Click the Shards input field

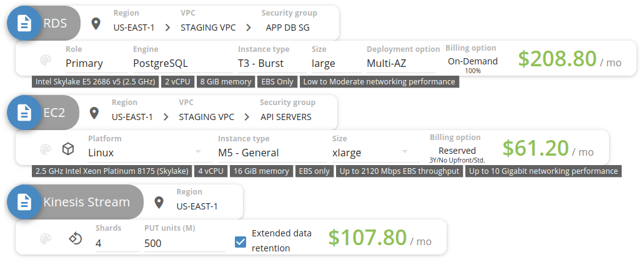(116, 243)
